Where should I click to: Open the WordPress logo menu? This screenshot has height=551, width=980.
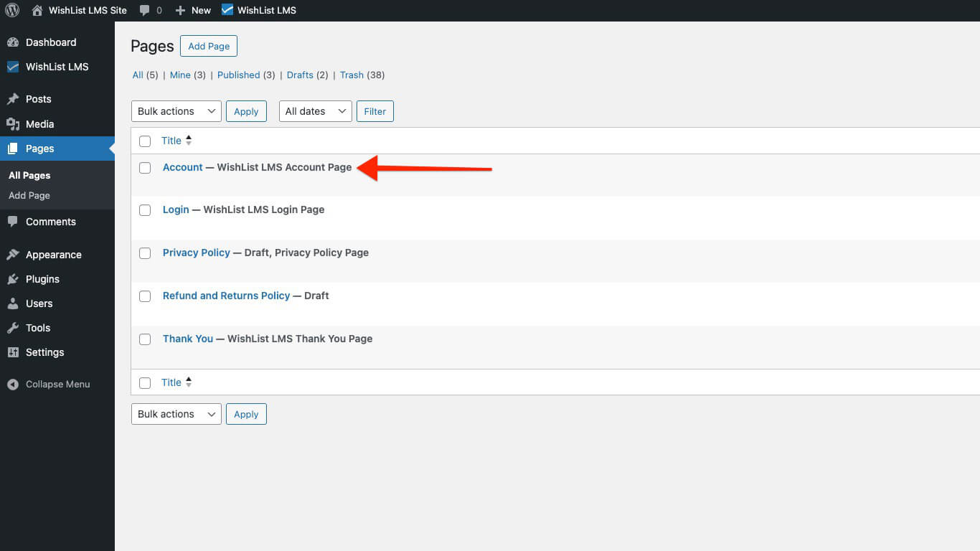coord(11,10)
